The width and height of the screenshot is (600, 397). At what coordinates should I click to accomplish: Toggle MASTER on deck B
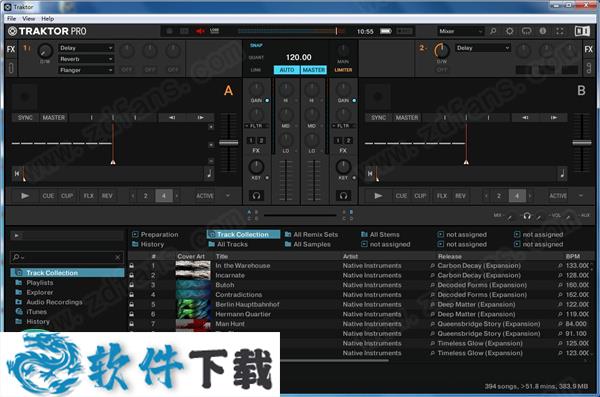click(407, 118)
